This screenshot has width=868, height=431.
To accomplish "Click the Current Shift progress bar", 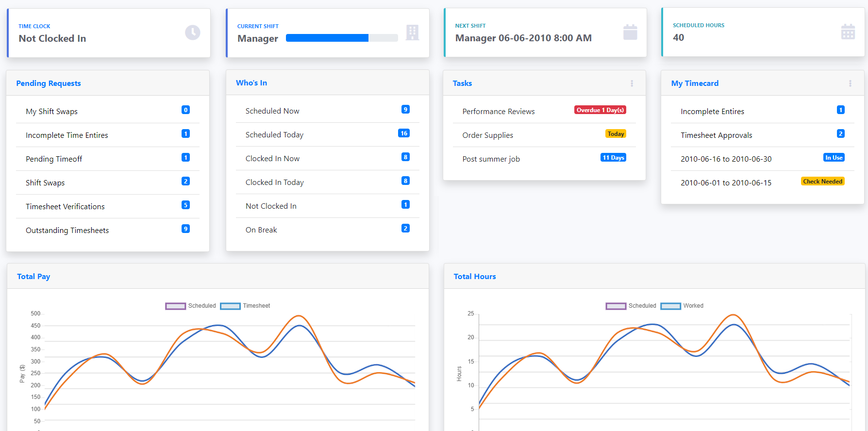I will pyautogui.click(x=342, y=38).
